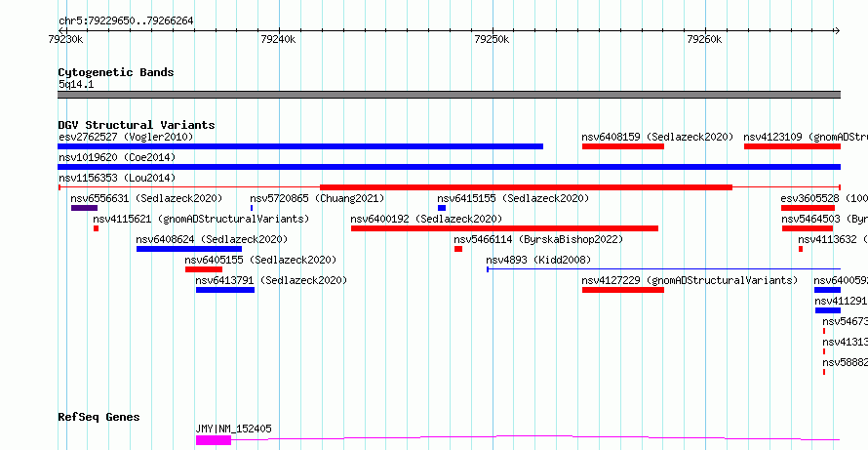Click the 79250k ruler tick label

tap(492, 39)
